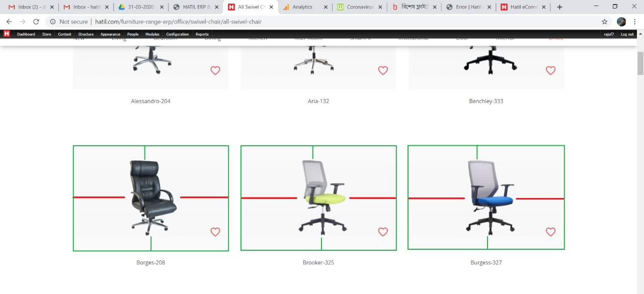Open the rajuf7 user account link
Image resolution: width=644 pixels, height=294 pixels.
[x=609, y=34]
